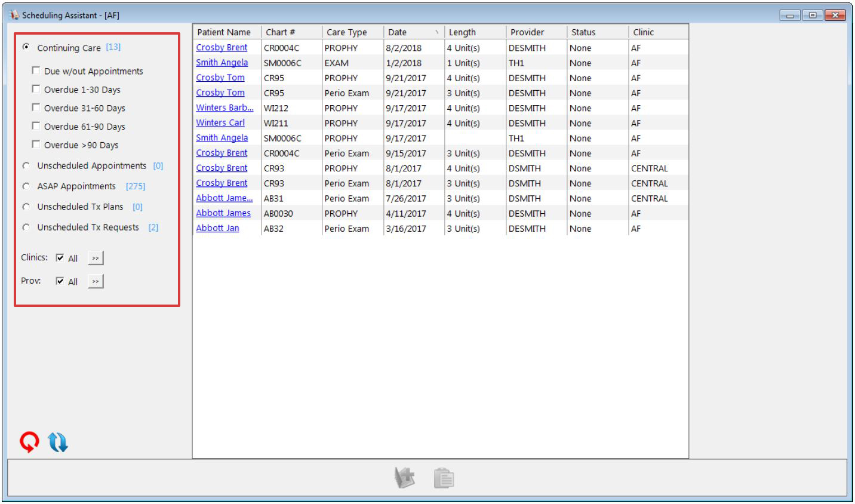855x504 pixels.
Task: Open Smith Angela's patient record
Action: coord(222,62)
